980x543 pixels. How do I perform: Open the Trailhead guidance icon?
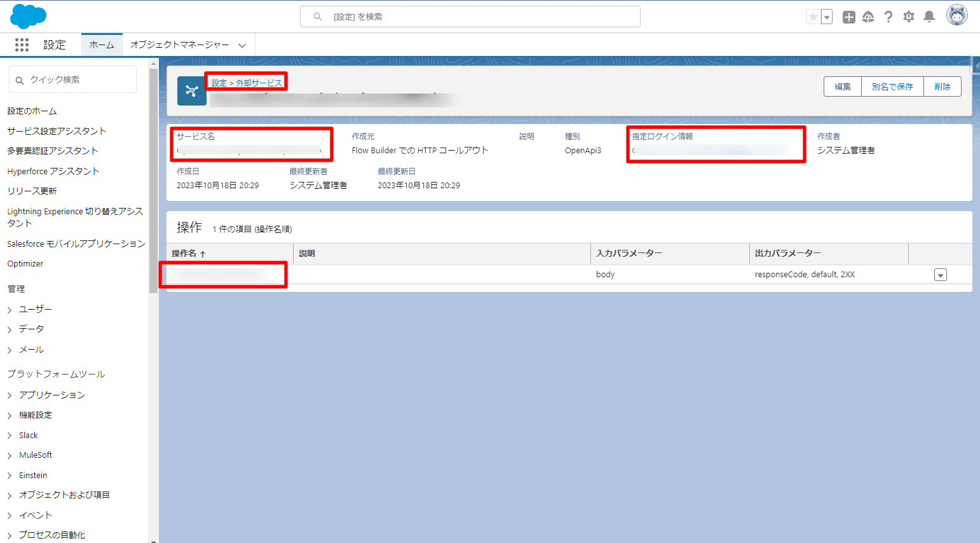tap(868, 17)
